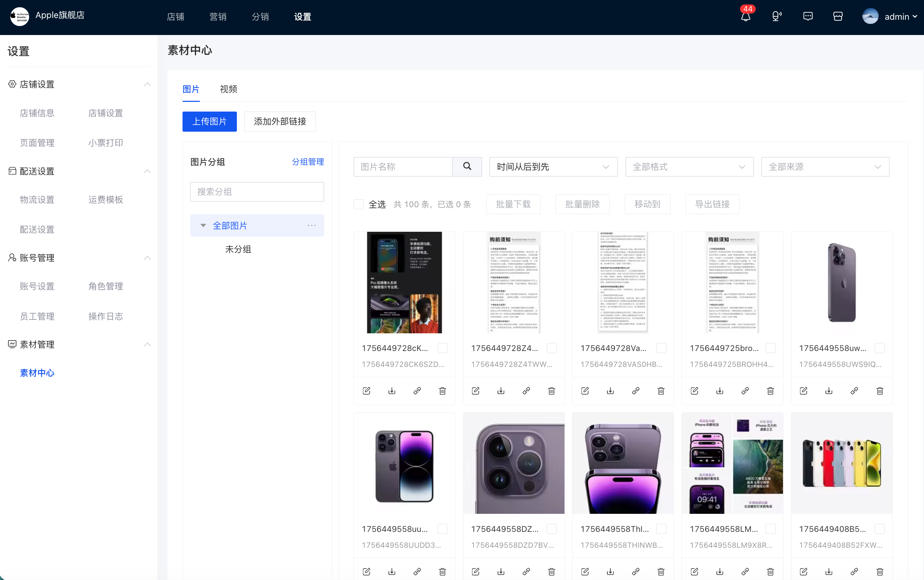924x580 pixels.
Task: Open the 分组管理 link
Action: (x=308, y=162)
